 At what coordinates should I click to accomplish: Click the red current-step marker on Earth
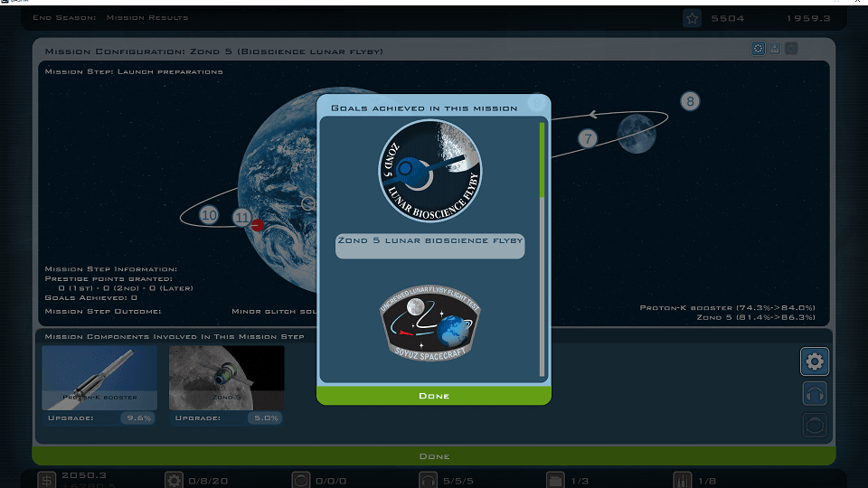click(258, 225)
